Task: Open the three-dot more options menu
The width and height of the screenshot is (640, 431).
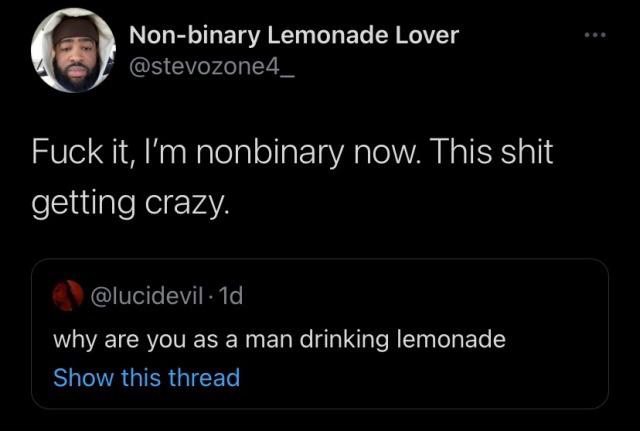Action: click(x=597, y=33)
